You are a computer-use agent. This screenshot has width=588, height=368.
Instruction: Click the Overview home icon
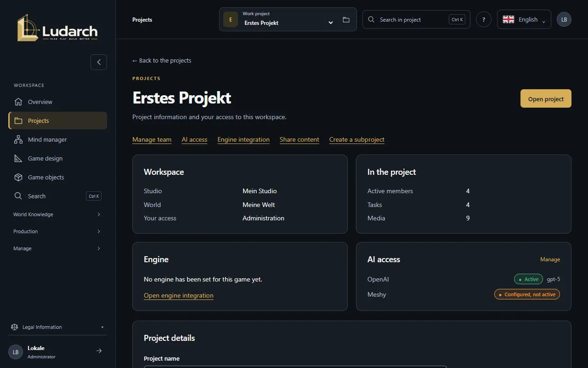(x=18, y=102)
